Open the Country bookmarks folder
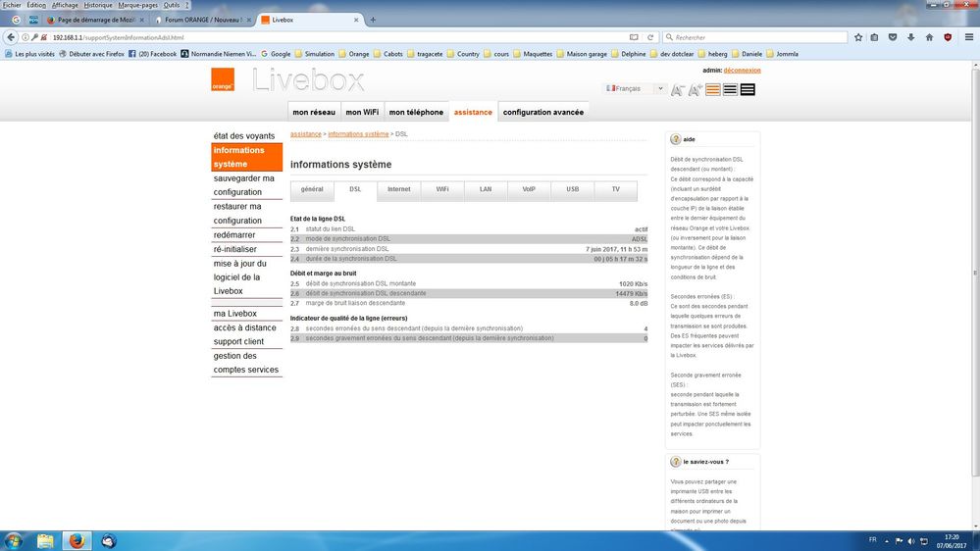This screenshot has width=980, height=551. [x=463, y=54]
